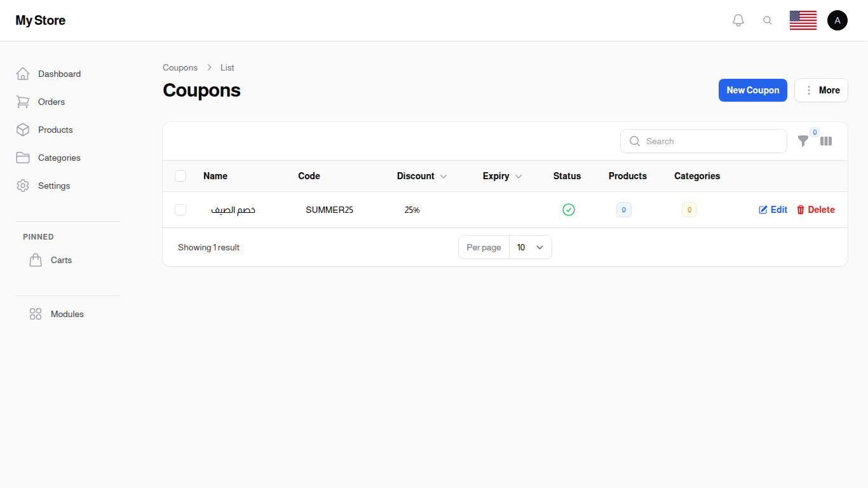Image resolution: width=868 pixels, height=488 pixels.
Task: Check the SUMMER25 coupon row checkbox
Action: click(x=180, y=210)
